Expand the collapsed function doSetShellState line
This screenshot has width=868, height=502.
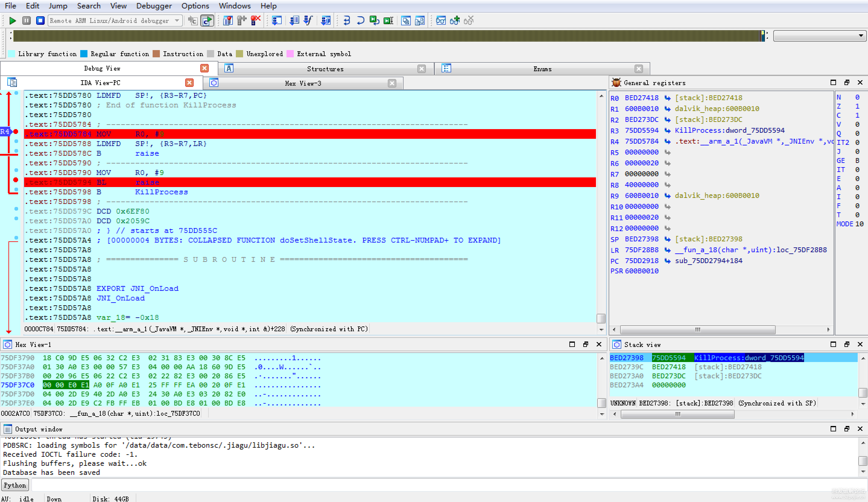(x=303, y=240)
